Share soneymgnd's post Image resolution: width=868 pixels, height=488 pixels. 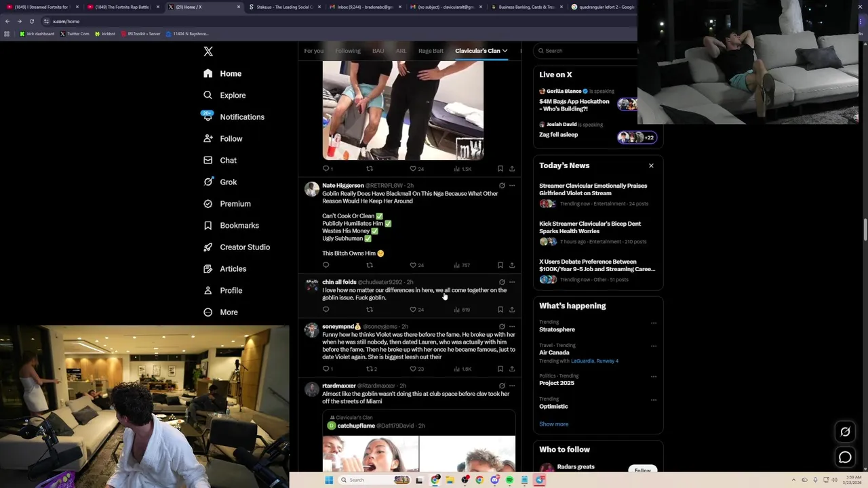512,369
